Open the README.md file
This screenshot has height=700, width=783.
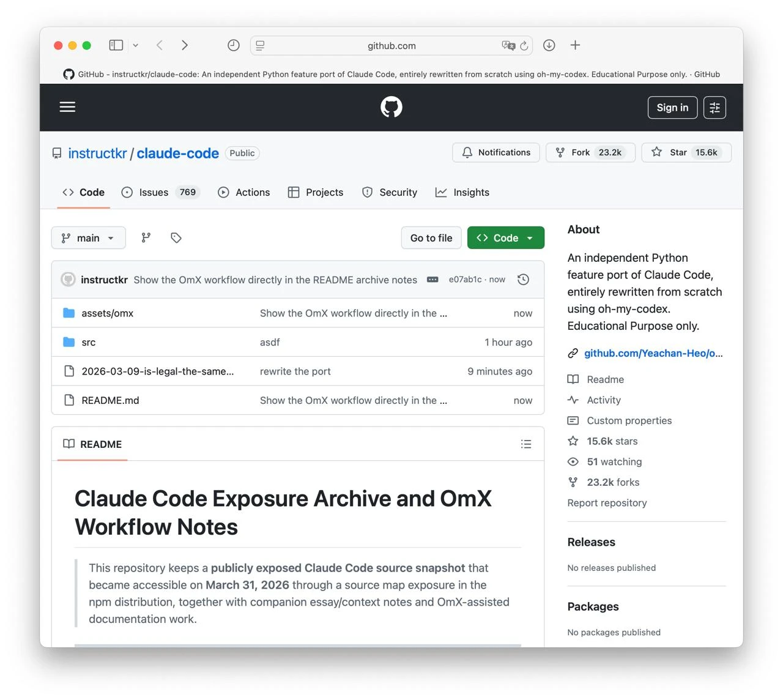pos(110,401)
